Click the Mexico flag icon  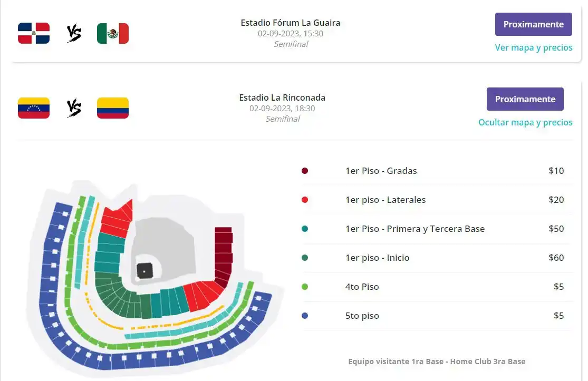(x=112, y=33)
